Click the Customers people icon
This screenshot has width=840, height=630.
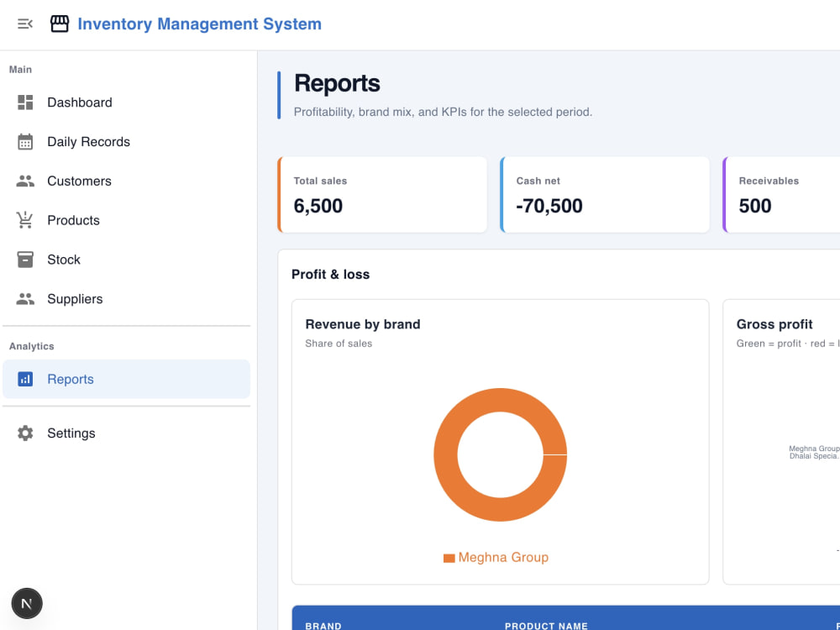[25, 181]
